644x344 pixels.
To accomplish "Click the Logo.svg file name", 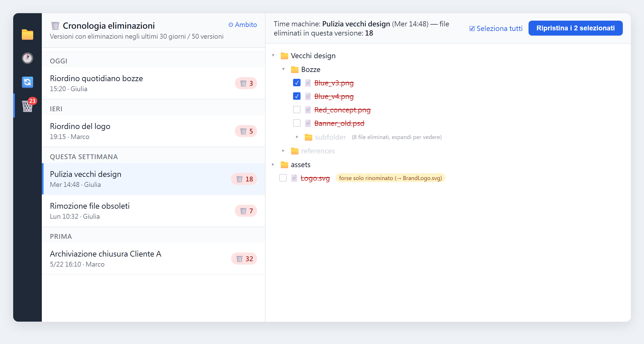I will click(315, 178).
